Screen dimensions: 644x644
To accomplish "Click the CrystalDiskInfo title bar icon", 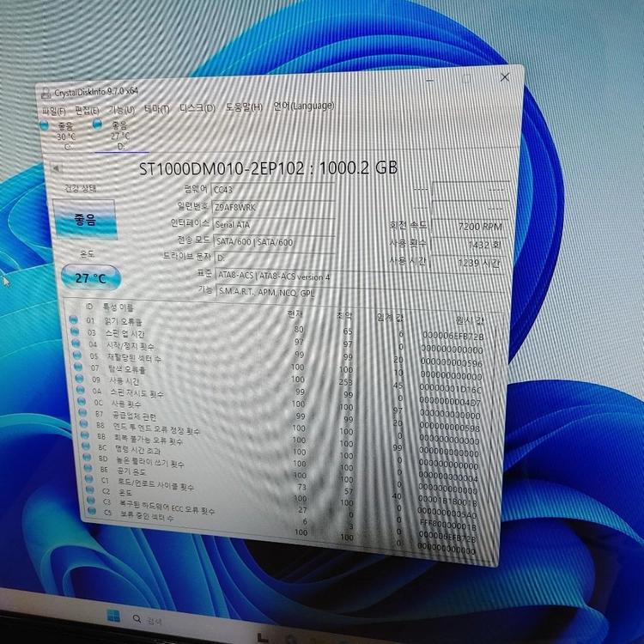I will point(46,94).
